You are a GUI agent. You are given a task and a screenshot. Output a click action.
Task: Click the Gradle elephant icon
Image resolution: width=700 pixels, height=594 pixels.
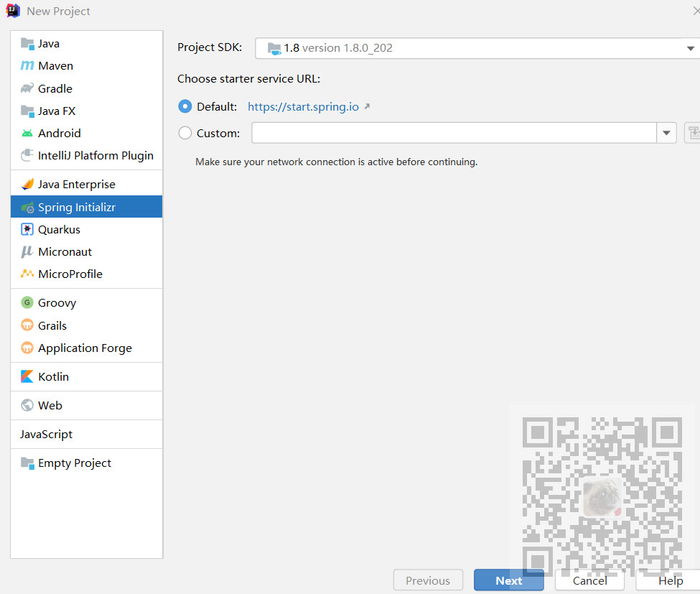click(27, 88)
